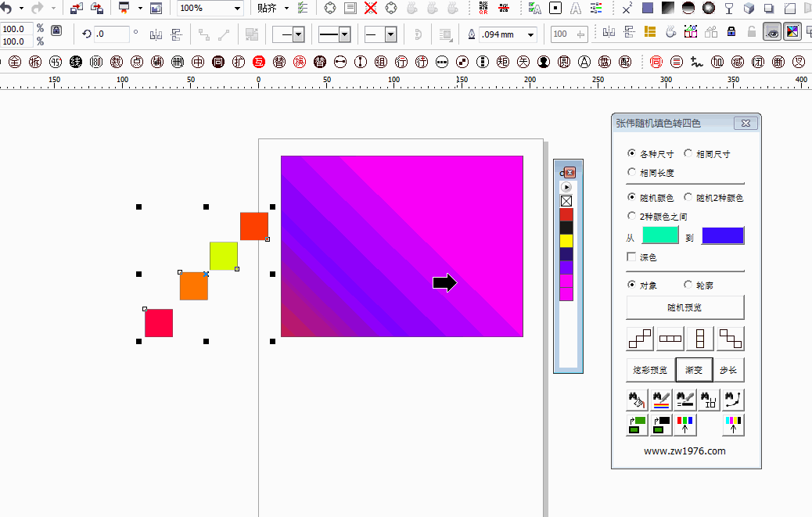Image resolution: width=812 pixels, height=517 pixels.
Task: Open the 100% zoom level dropdown
Action: point(237,9)
